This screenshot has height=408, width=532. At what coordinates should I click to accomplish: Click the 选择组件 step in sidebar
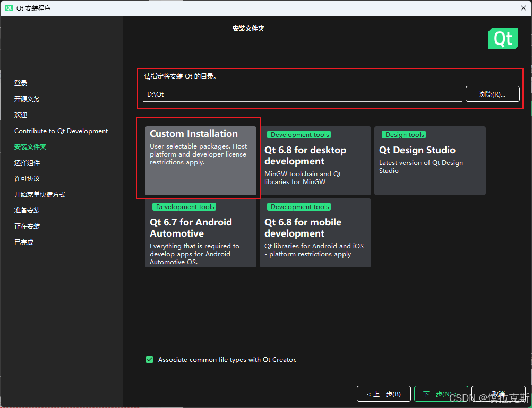(x=27, y=163)
